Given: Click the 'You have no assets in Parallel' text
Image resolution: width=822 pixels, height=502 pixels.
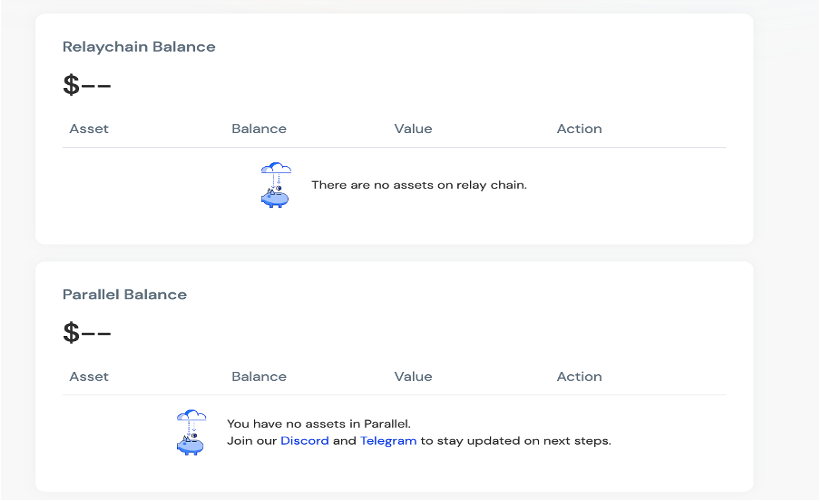Looking at the screenshot, I should click(x=319, y=424).
